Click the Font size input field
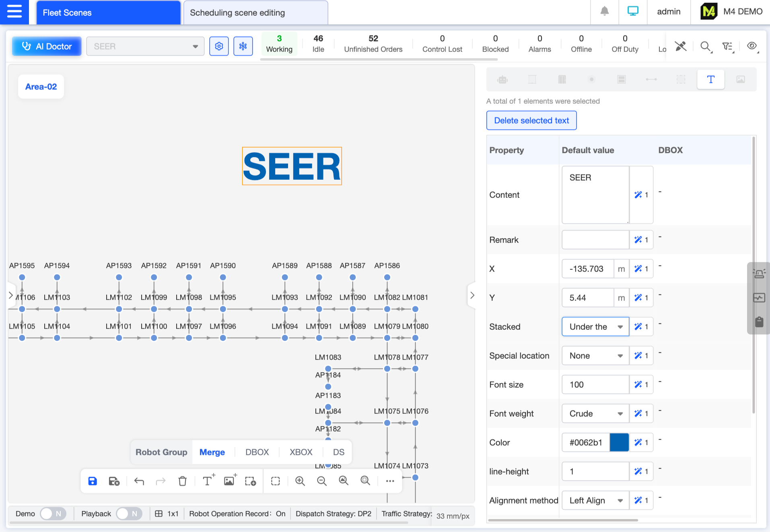Image resolution: width=770 pixels, height=532 pixels. [x=595, y=384]
